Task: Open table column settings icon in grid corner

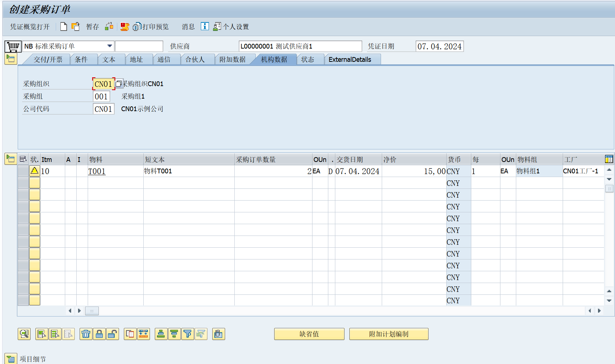Action: [x=609, y=159]
